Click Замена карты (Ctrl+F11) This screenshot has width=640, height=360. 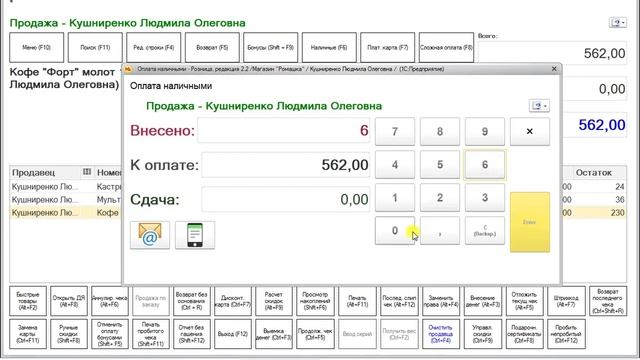click(28, 334)
